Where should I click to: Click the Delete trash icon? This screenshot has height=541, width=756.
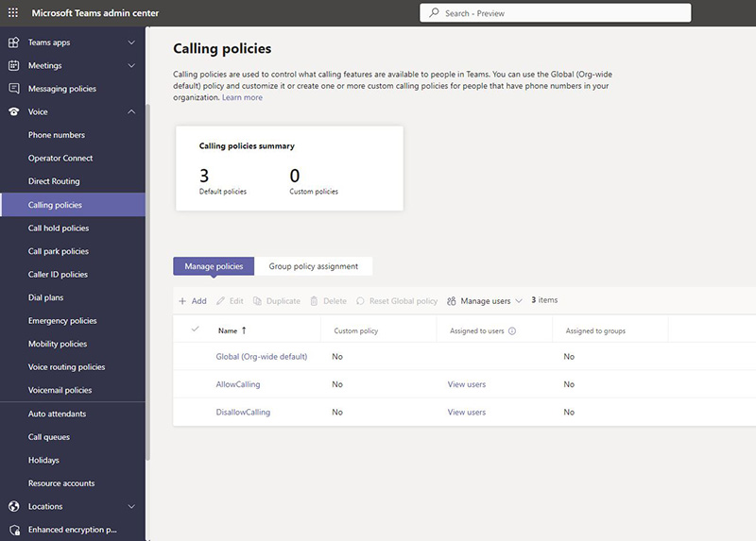(x=314, y=301)
